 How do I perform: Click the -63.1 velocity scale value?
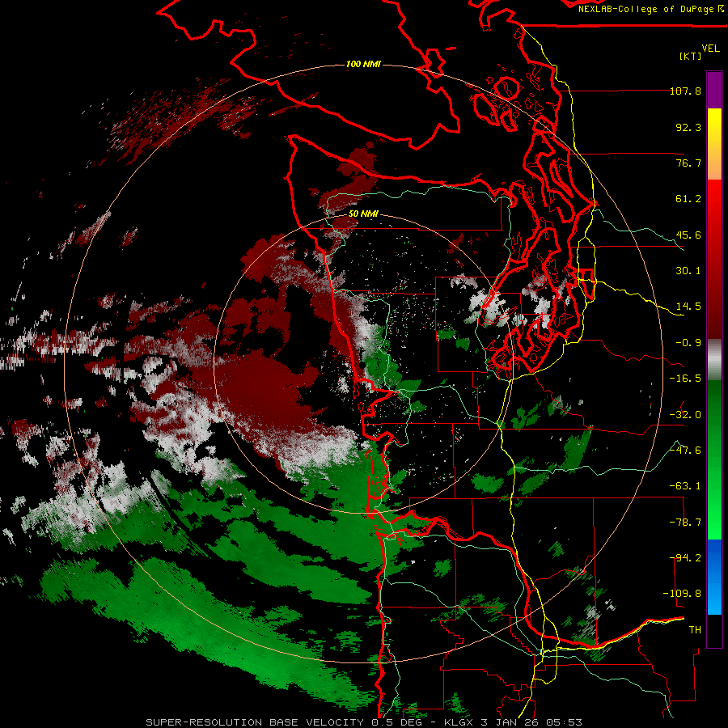click(685, 486)
